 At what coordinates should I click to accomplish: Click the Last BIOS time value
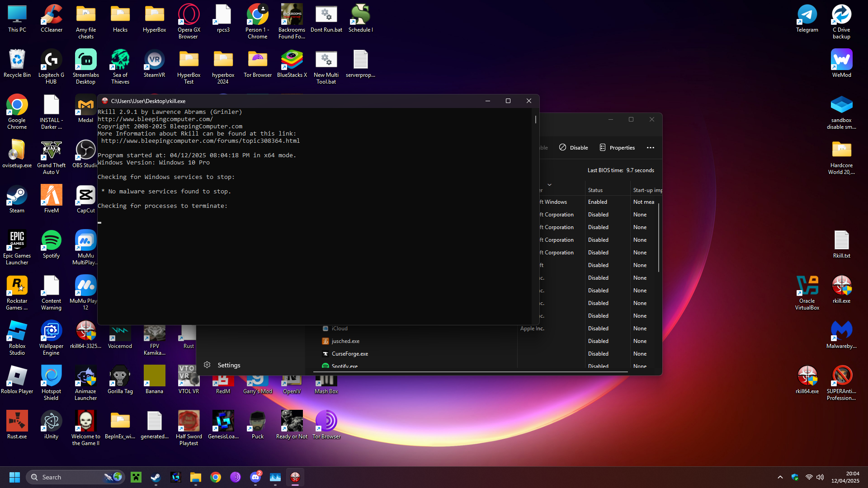(x=640, y=170)
